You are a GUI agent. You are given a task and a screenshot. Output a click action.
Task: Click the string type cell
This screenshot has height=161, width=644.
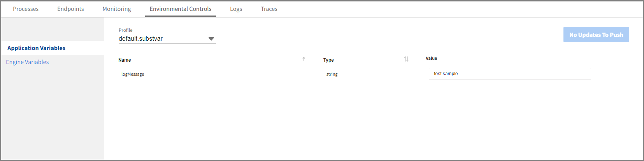(332, 74)
